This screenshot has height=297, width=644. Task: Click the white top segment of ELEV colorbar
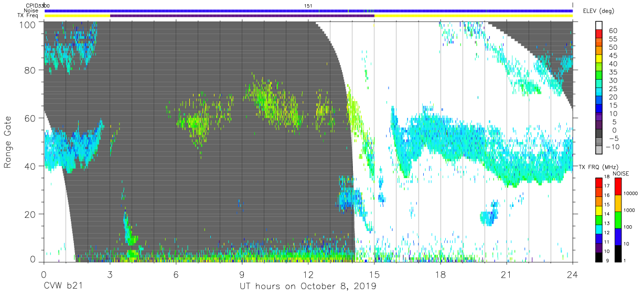click(599, 26)
